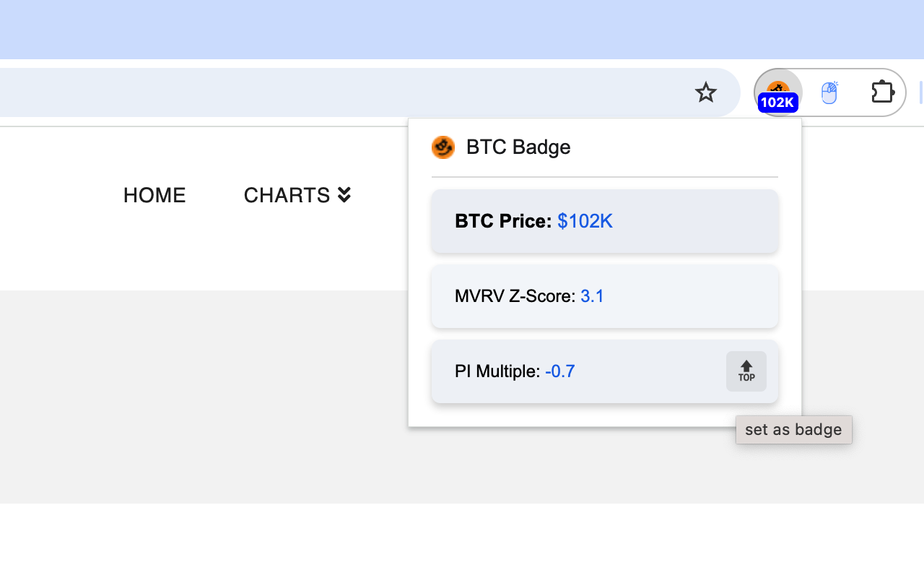The image size is (924, 578).
Task: Click the $102K price value
Action: (585, 221)
